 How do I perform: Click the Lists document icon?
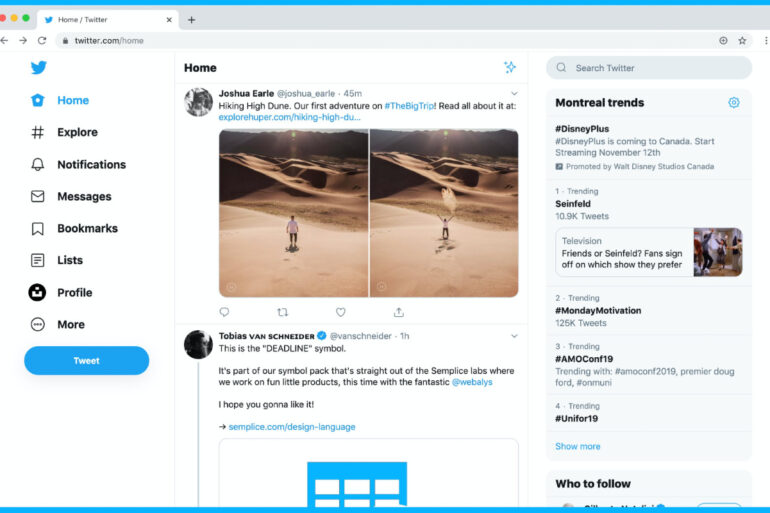point(37,260)
